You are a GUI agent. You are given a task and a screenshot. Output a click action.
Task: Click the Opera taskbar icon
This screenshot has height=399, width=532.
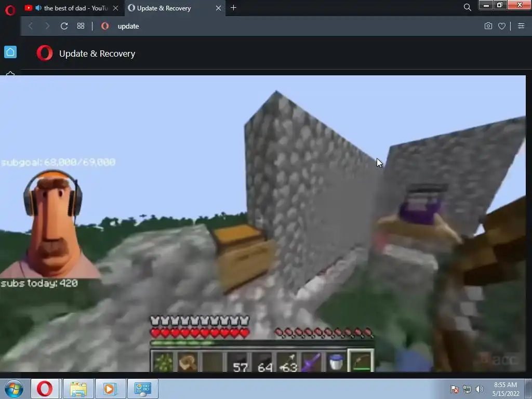(x=45, y=389)
